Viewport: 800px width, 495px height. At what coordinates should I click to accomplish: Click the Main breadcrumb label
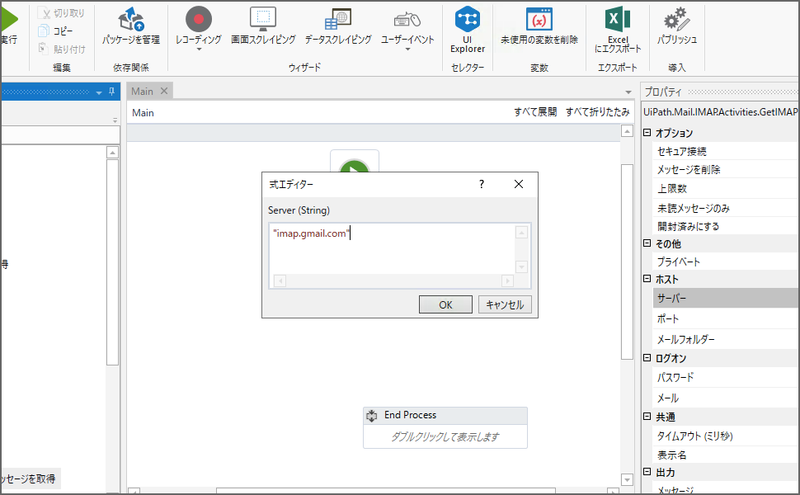point(143,113)
